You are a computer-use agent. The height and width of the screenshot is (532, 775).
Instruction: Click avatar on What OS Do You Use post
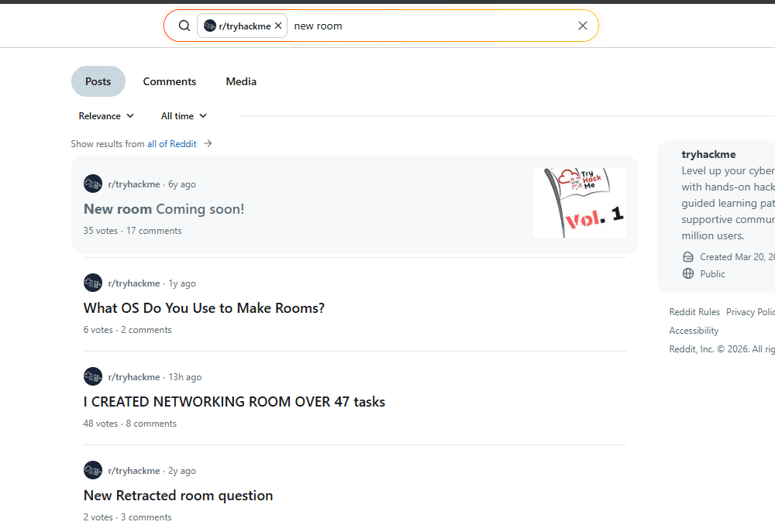(93, 283)
